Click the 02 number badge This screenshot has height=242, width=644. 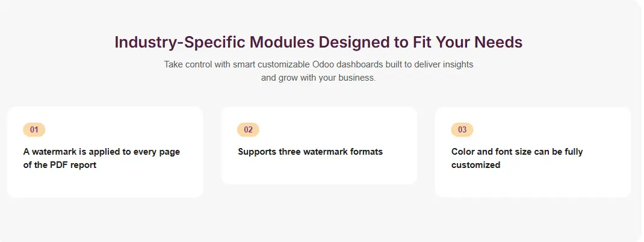248,129
